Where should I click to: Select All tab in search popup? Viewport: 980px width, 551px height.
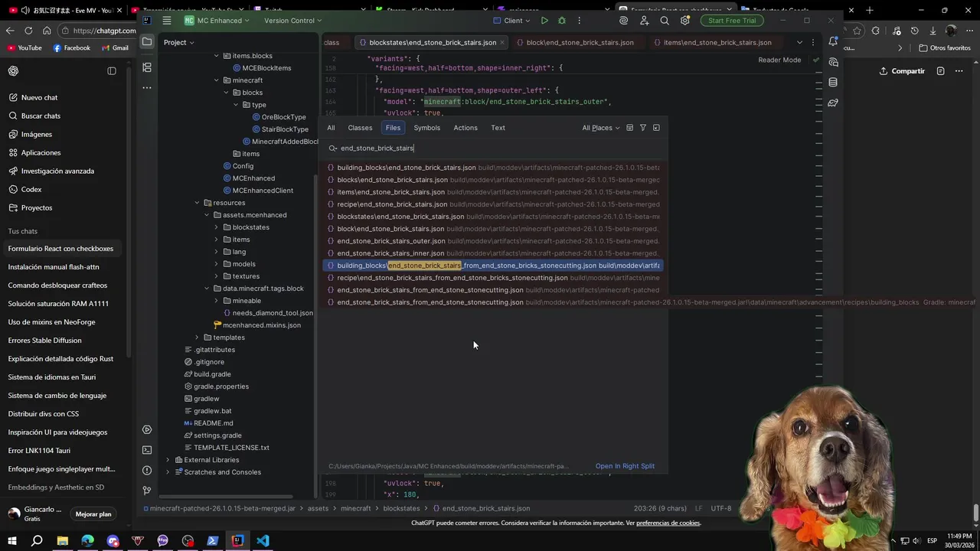click(x=331, y=128)
